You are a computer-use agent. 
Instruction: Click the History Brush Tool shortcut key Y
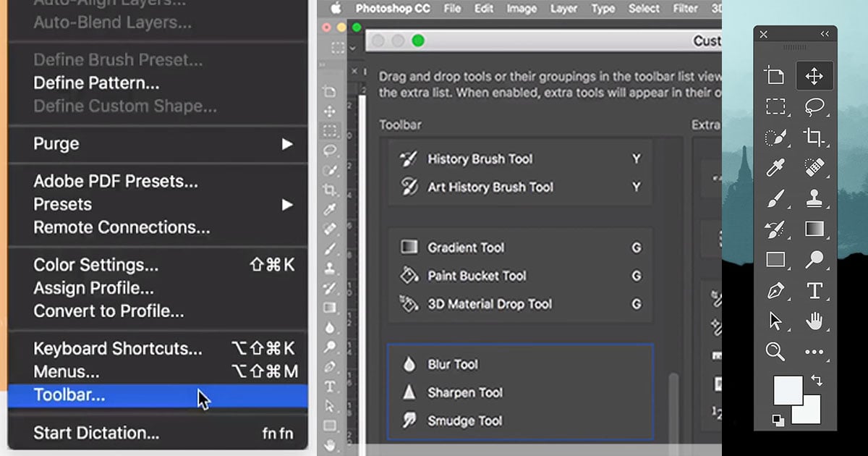click(x=636, y=159)
